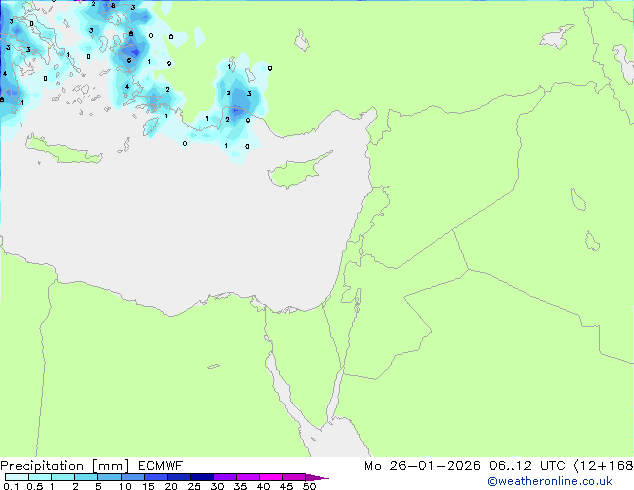Viewport: 634px width, 490px height.
Task: Click the '[mm]' unit label
Action: [110, 466]
